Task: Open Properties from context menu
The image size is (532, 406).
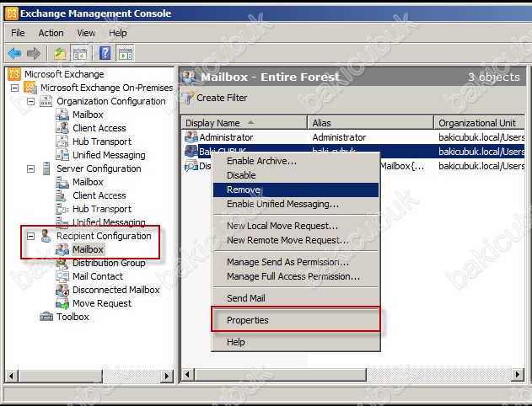Action: click(x=296, y=320)
